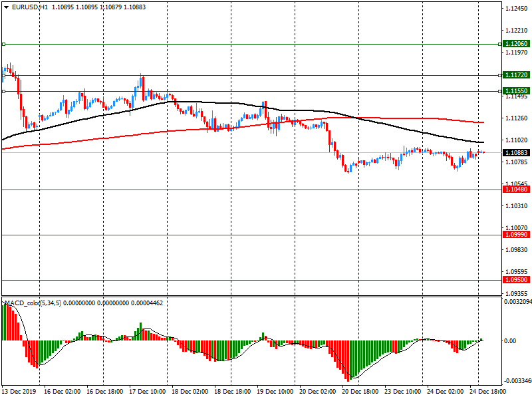
Task: Click the MACD_color(5,34,5) indicator label
Action: click(x=42, y=303)
